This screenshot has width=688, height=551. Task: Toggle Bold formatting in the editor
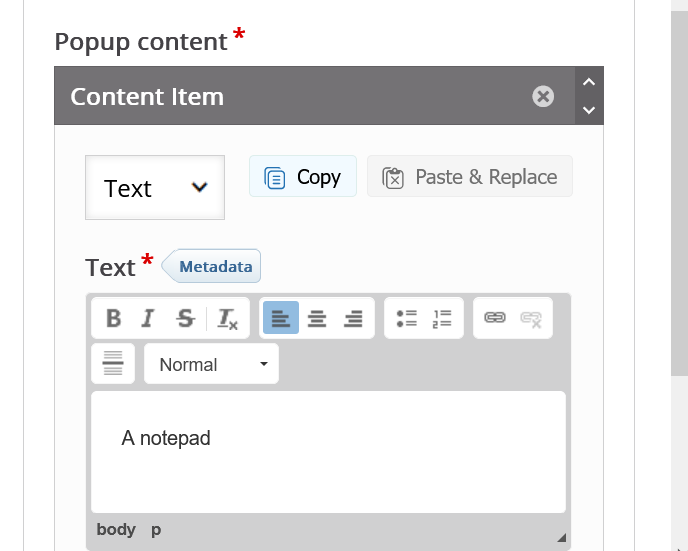pos(114,318)
